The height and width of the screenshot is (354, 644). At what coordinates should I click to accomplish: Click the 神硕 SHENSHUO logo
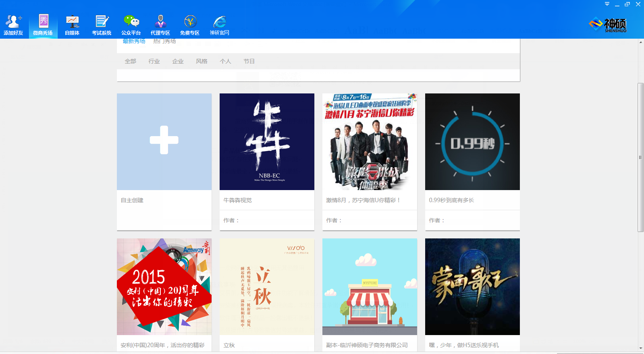608,25
